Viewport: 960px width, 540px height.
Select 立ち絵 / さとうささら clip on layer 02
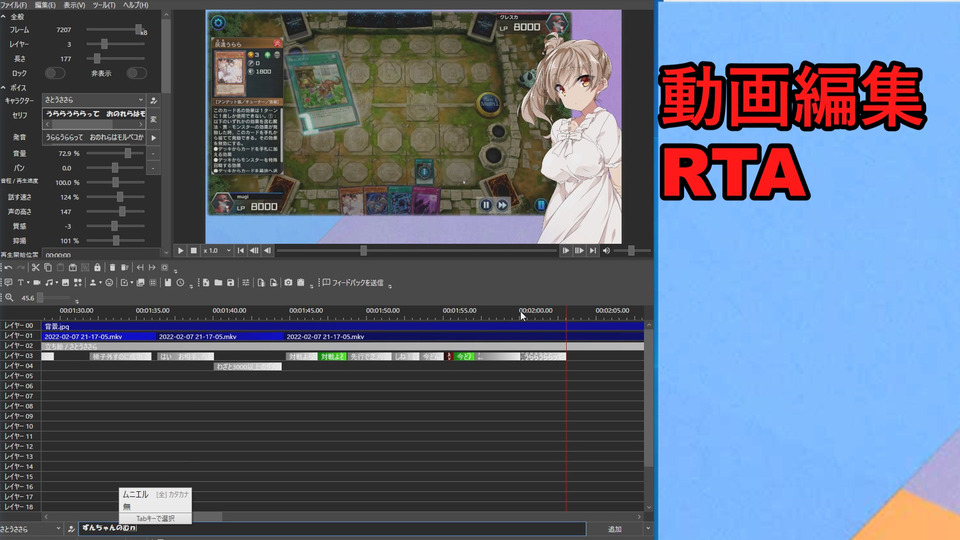(343, 347)
